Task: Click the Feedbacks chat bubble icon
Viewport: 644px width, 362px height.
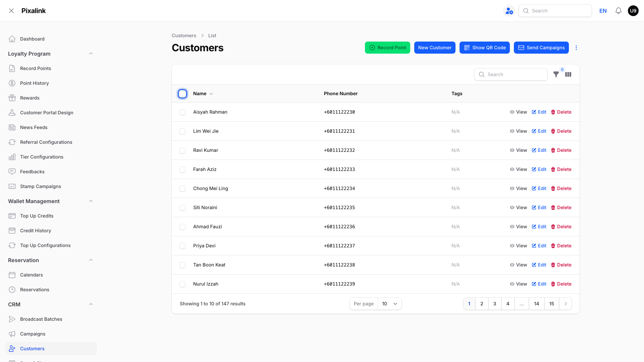Action: [x=12, y=172]
